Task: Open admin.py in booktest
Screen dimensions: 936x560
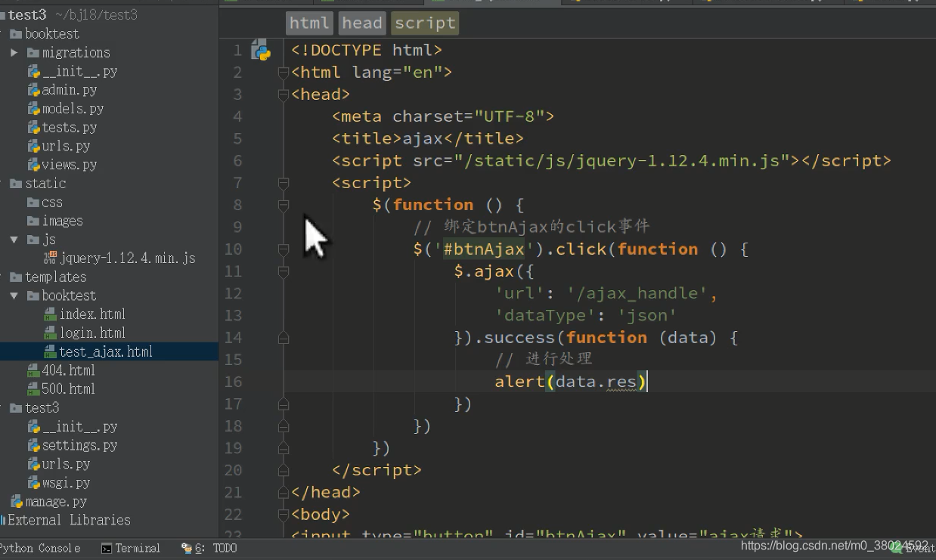Action: pos(70,90)
